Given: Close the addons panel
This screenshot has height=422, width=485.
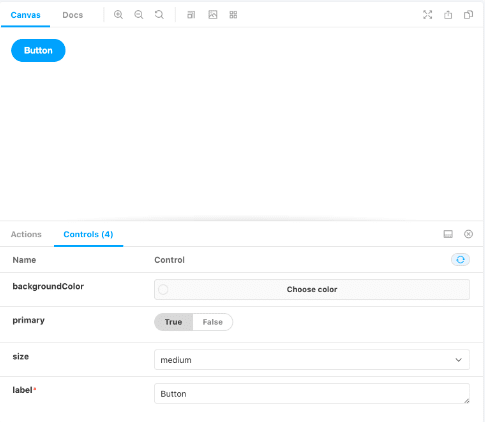Looking at the screenshot, I should click(x=468, y=234).
